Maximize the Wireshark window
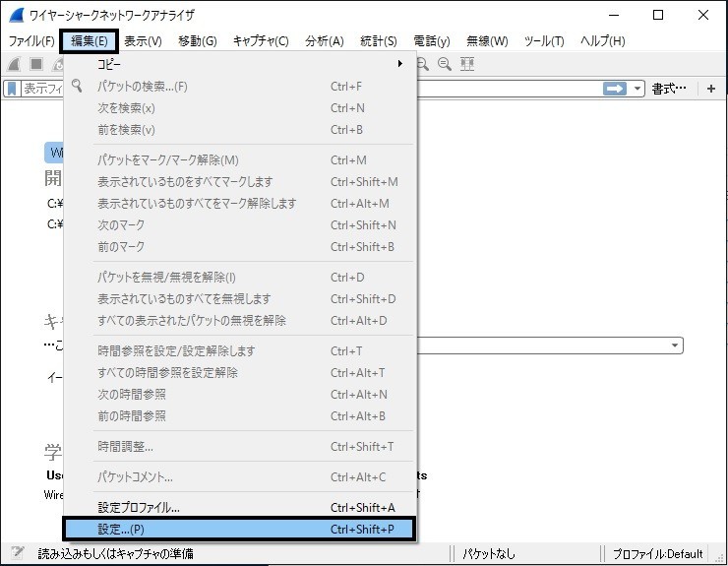728x566 pixels. (658, 15)
